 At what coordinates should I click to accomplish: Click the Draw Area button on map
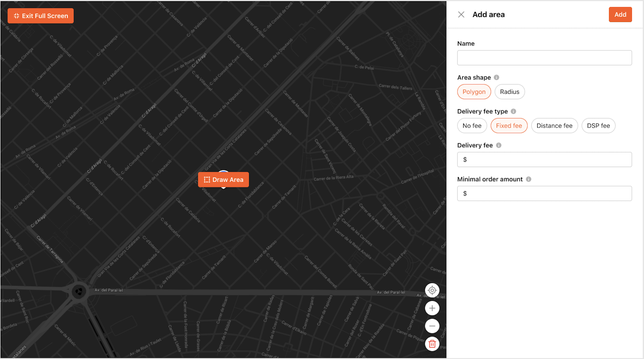pyautogui.click(x=224, y=179)
